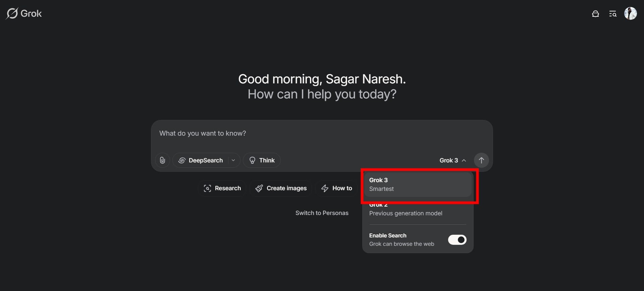This screenshot has width=644, height=291.
Task: Collapse the Grok 3 model selector
Action: (453, 160)
